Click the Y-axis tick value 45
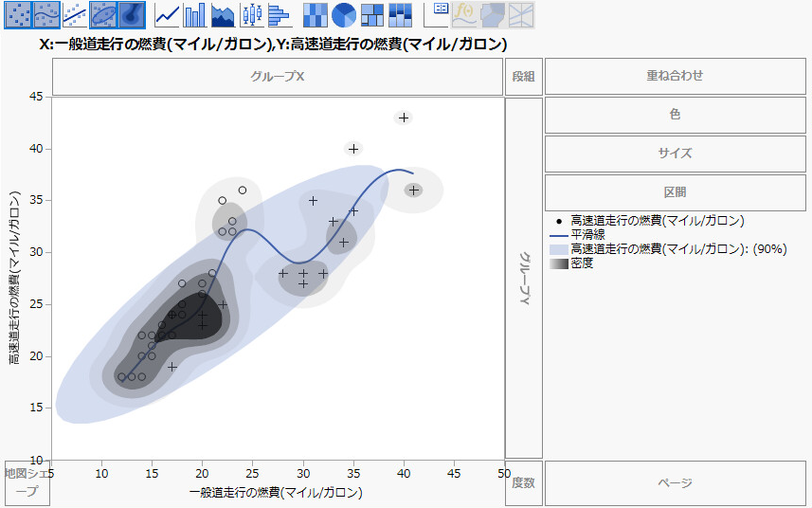Screen dimensions: 812x508 [36, 97]
